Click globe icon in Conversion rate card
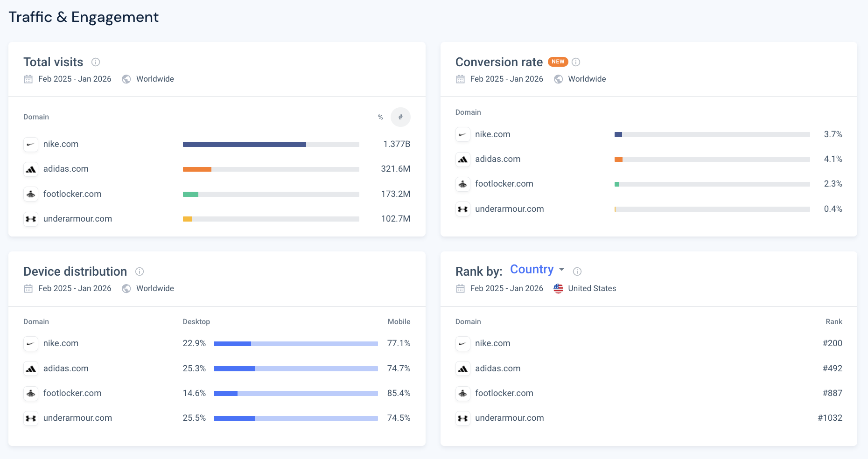 [559, 79]
